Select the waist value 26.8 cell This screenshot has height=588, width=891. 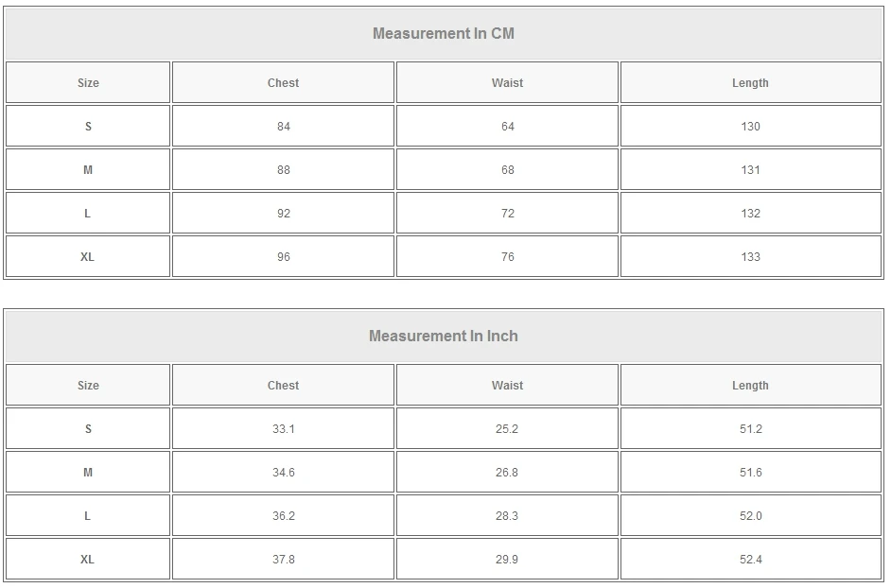point(507,473)
